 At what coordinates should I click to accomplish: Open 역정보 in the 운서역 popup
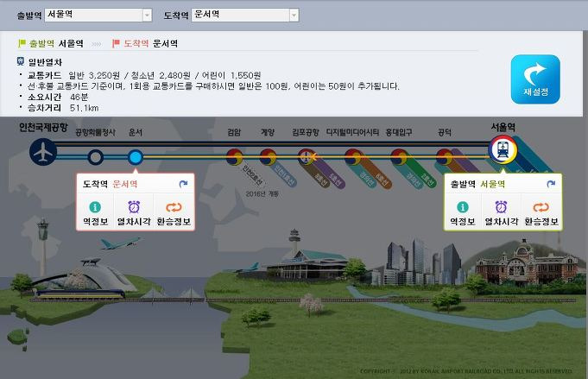tap(95, 213)
